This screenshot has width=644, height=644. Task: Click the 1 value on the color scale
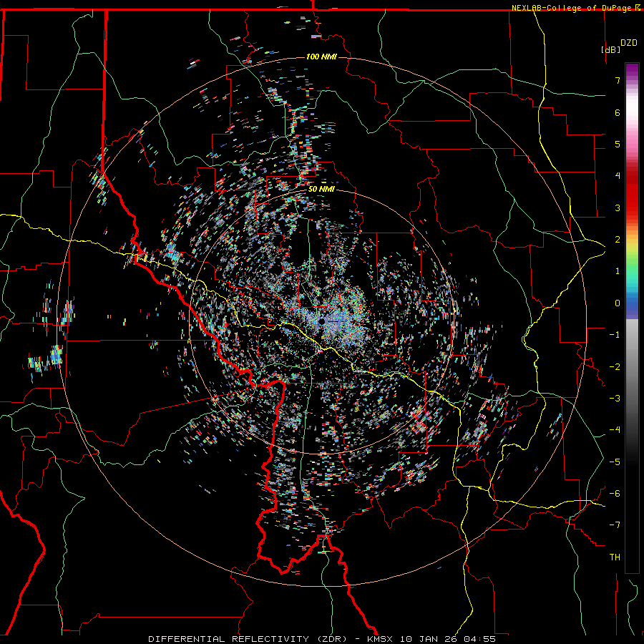point(618,271)
